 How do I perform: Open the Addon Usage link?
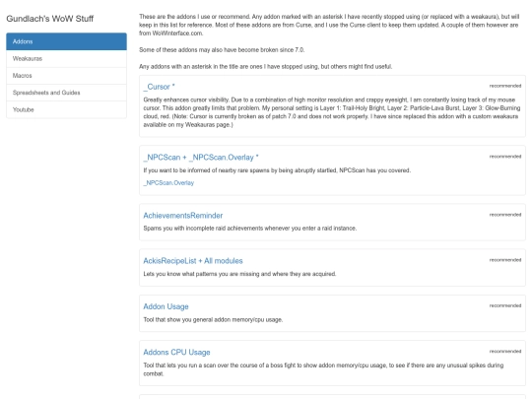(166, 306)
